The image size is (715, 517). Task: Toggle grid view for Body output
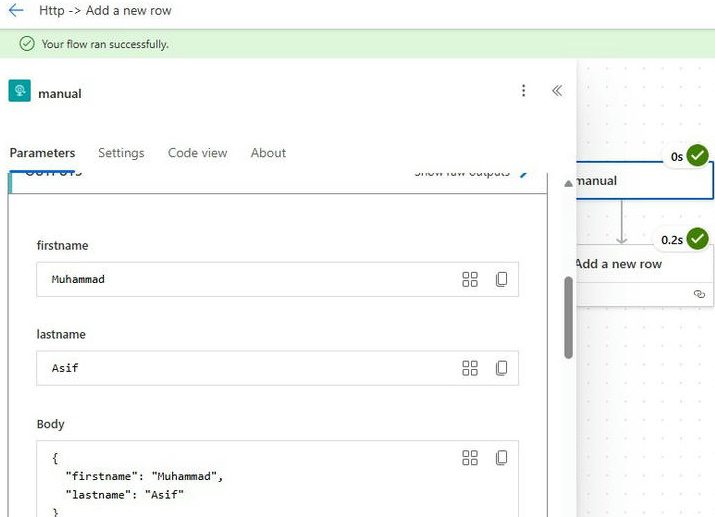pos(470,458)
